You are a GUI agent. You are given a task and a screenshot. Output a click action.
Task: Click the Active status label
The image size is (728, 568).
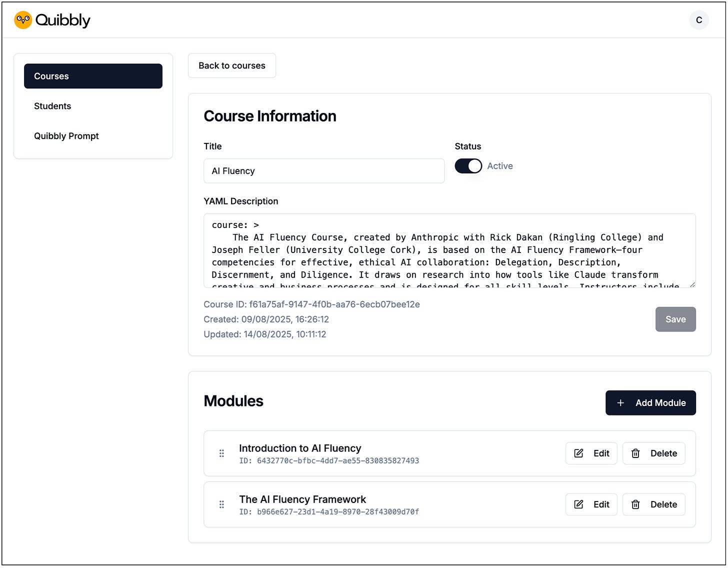click(x=500, y=166)
